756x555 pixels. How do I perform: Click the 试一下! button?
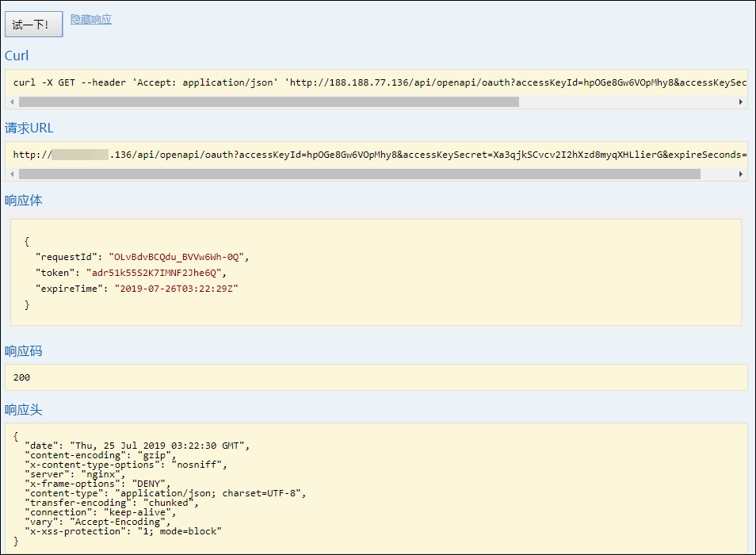point(33,25)
